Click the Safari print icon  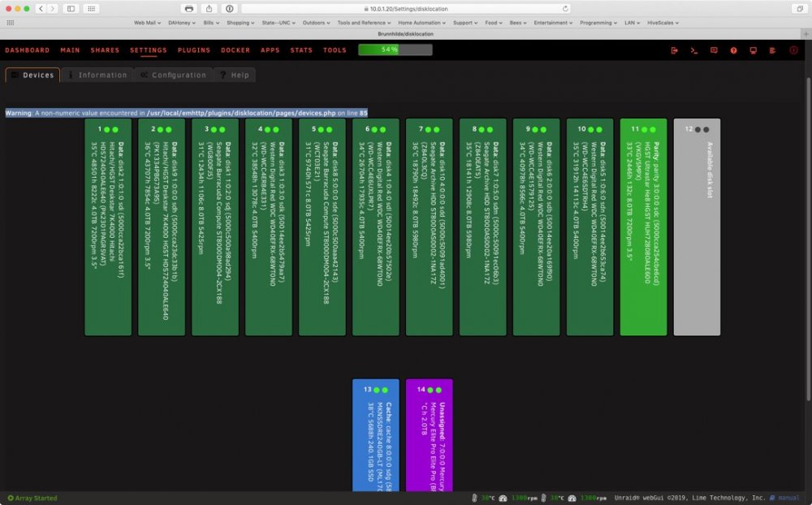[x=189, y=9]
